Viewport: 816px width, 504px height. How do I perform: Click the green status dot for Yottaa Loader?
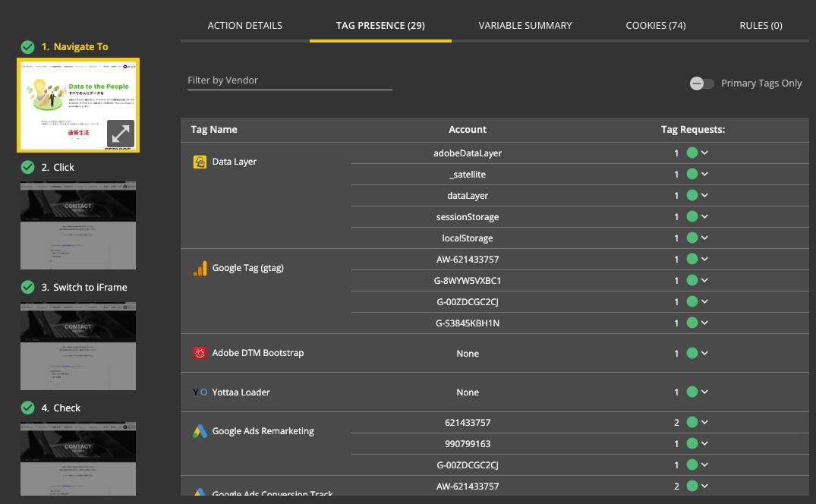click(x=692, y=392)
